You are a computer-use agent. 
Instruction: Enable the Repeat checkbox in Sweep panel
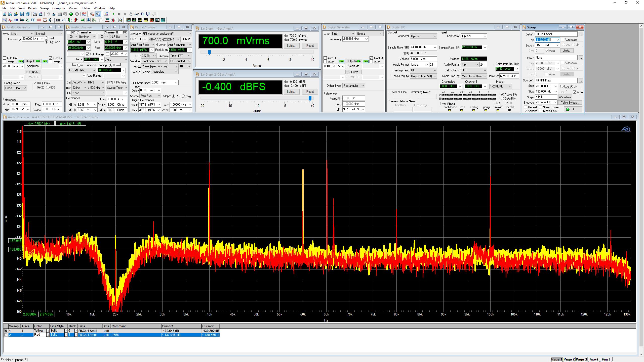[x=526, y=107]
